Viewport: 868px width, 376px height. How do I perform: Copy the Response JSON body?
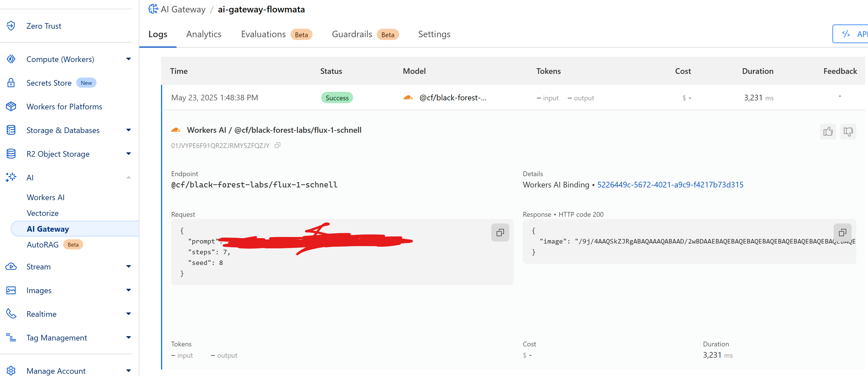842,233
